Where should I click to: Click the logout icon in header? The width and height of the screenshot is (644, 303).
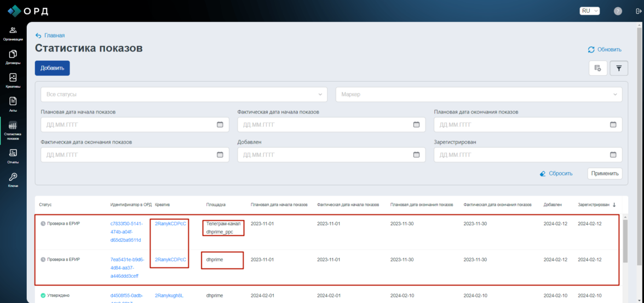[637, 11]
